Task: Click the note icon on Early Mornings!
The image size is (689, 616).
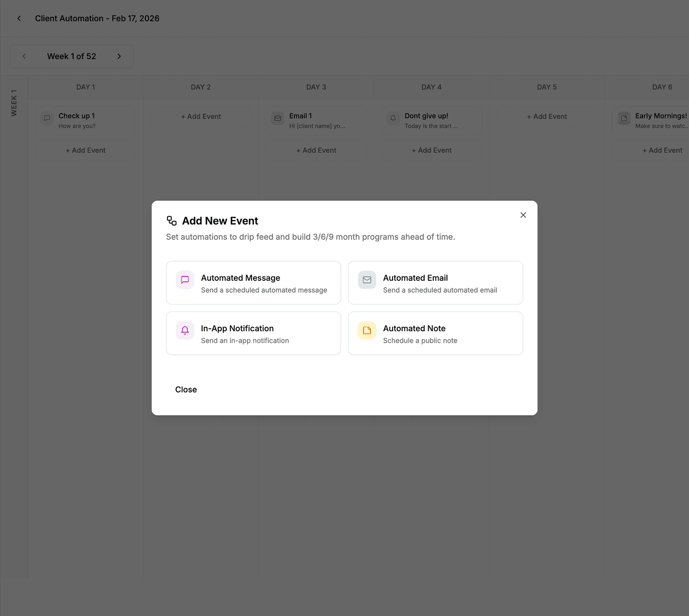Action: pyautogui.click(x=624, y=118)
